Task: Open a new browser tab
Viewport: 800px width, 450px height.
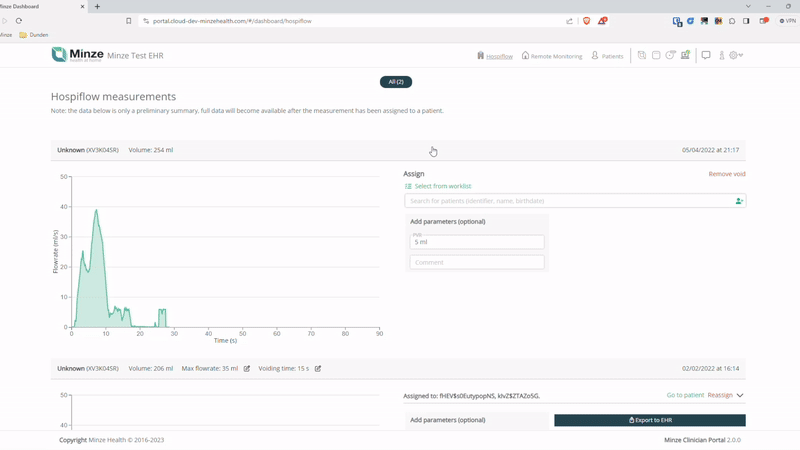Action: tap(97, 7)
